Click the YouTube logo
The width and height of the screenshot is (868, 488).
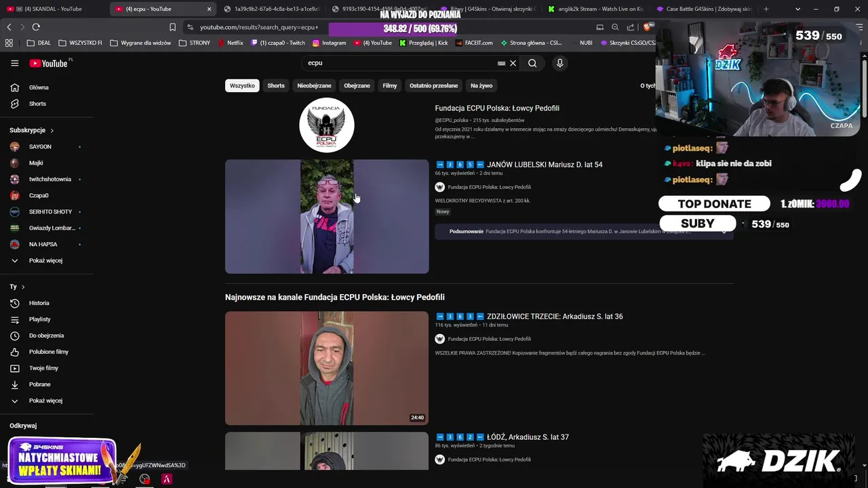click(x=49, y=63)
